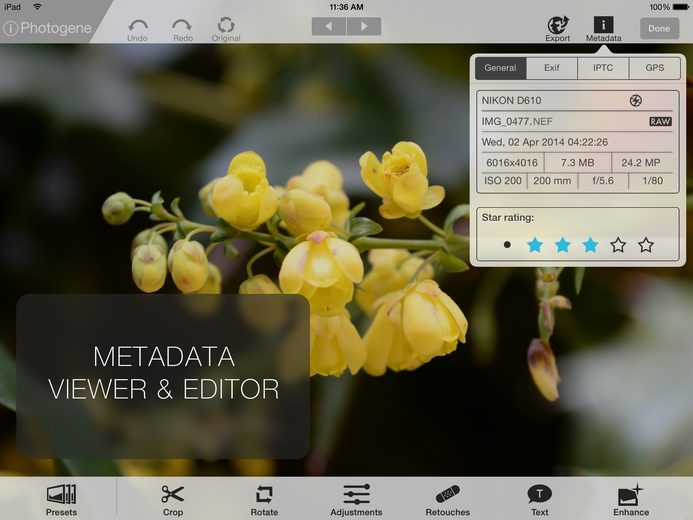Set rating to three stars
Screen dimensions: 693x520
(590, 244)
